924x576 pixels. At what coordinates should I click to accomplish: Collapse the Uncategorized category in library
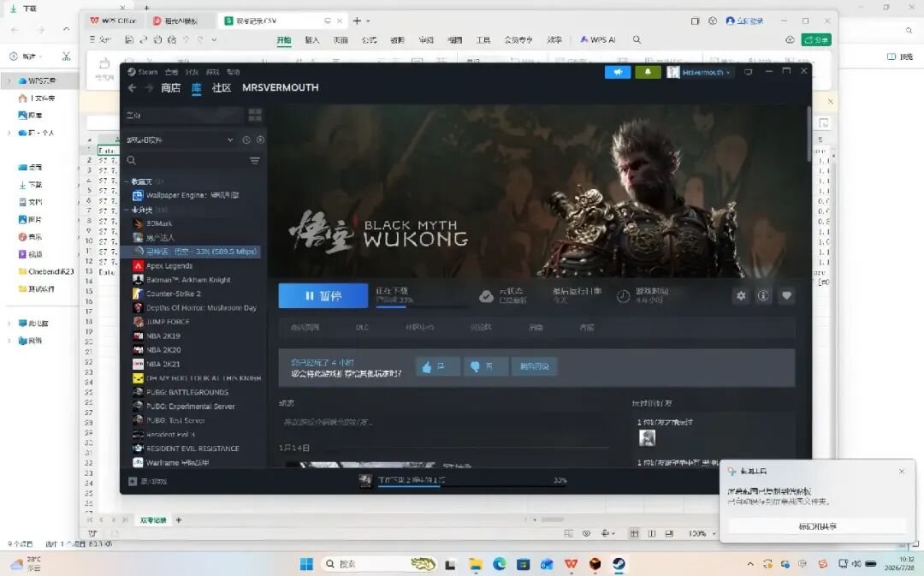pyautogui.click(x=126, y=210)
